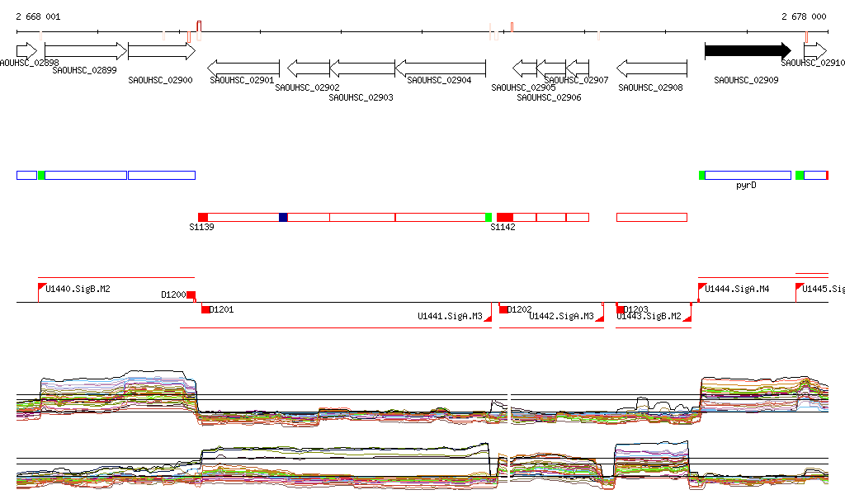Image resolution: width=845 pixels, height=504 pixels.
Task: Select the SAOUHSC_02902 gene arrow
Action: (x=309, y=68)
